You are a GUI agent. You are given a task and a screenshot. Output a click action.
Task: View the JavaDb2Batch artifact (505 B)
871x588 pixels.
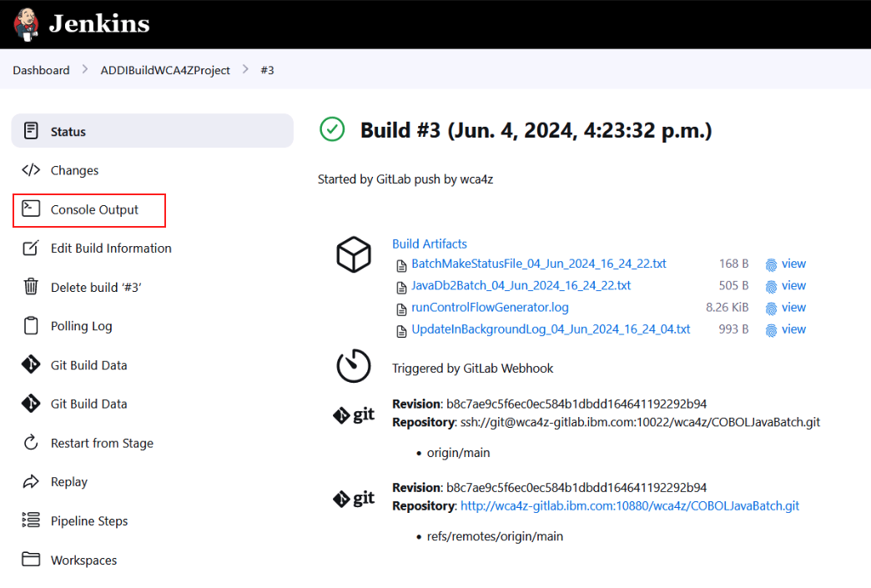pos(793,285)
